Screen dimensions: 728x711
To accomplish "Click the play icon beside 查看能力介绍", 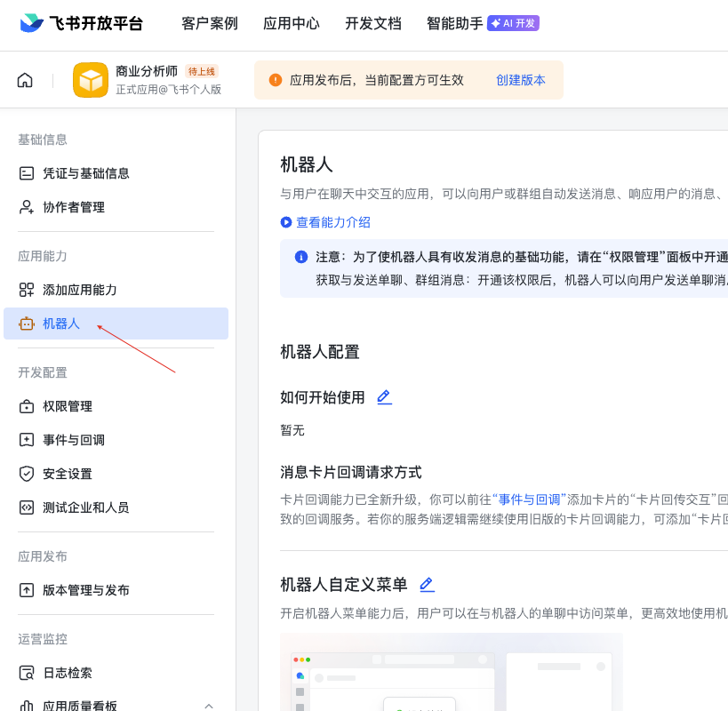I will click(286, 222).
